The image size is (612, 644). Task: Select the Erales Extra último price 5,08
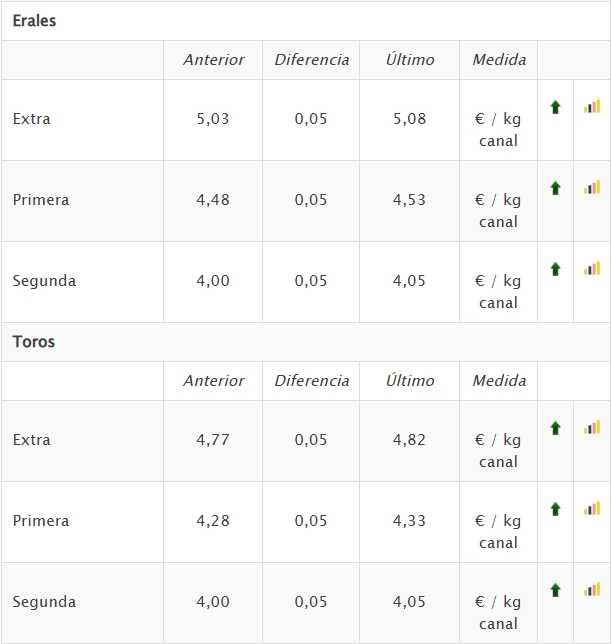pyautogui.click(x=410, y=119)
